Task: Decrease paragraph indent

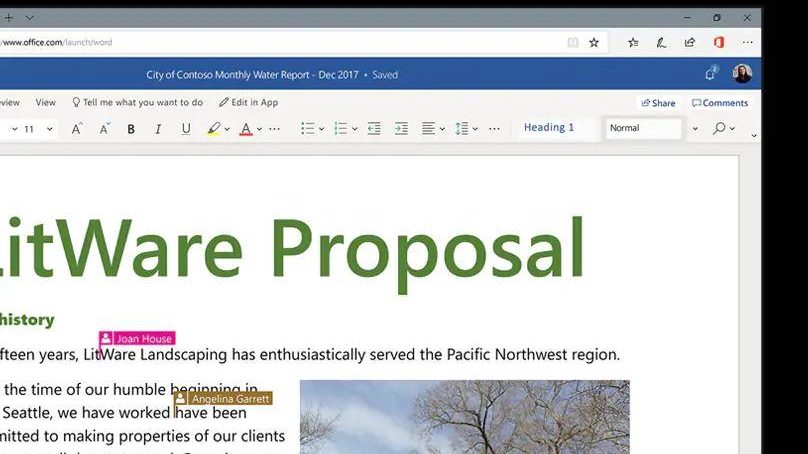Action: pos(374,128)
